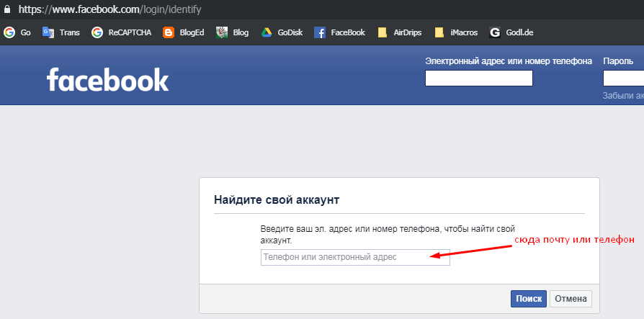This screenshot has height=319, width=644.
Task: Click the facebook logo in the header
Action: tap(107, 80)
